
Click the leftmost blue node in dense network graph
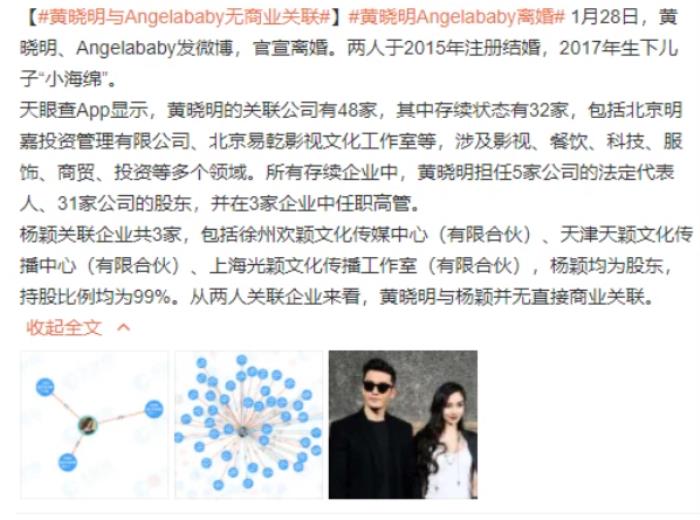[179, 437]
